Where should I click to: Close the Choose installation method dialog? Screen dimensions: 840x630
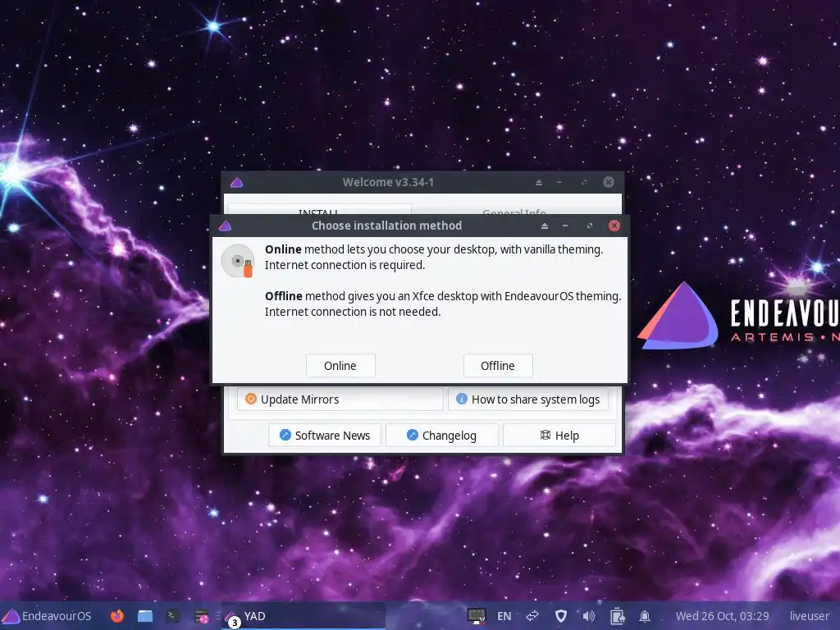tap(614, 226)
